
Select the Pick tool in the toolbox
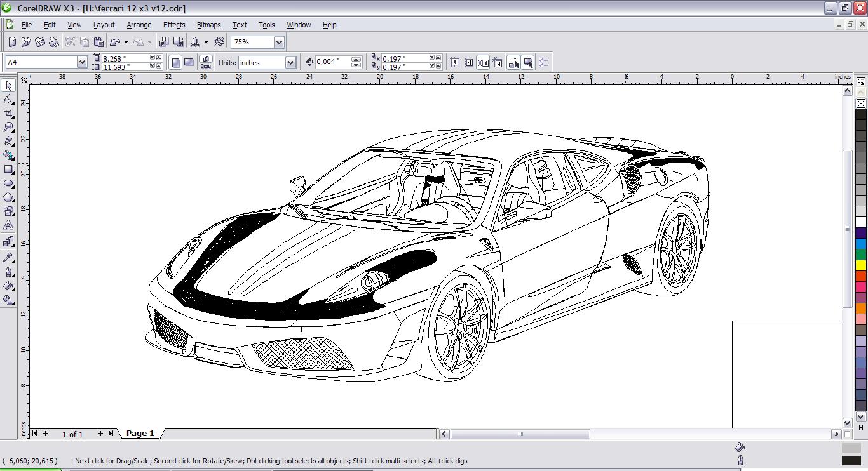tap(9, 86)
